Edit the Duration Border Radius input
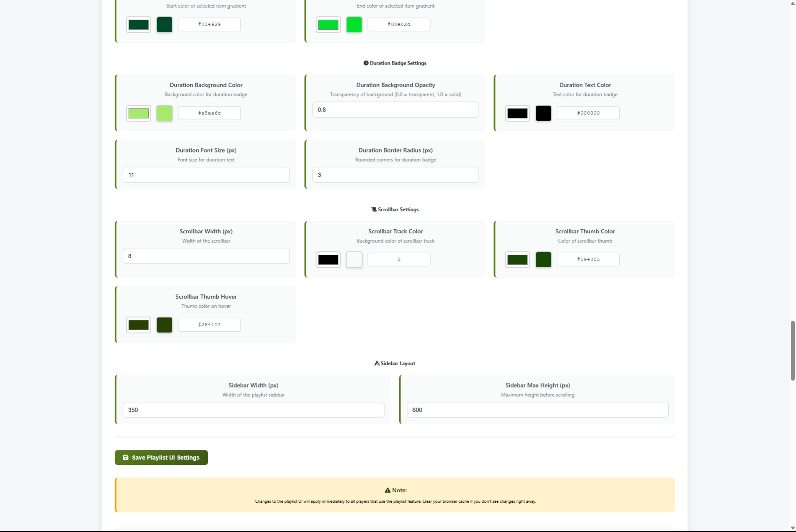The image size is (796, 532). click(395, 175)
